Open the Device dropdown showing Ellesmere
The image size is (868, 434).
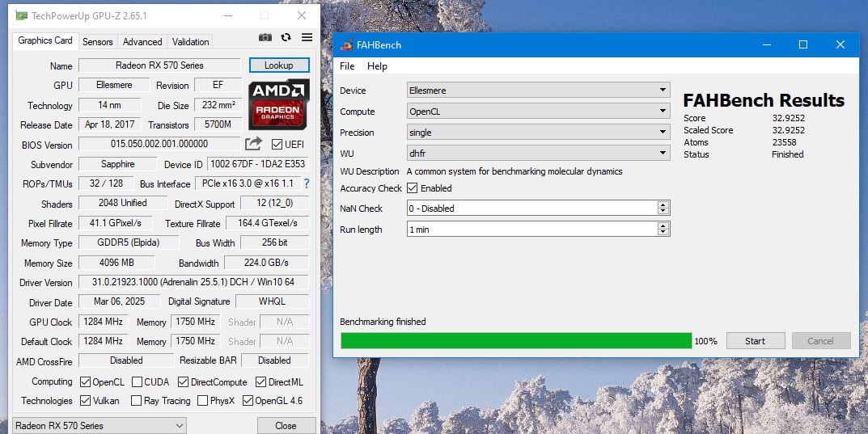pyautogui.click(x=538, y=91)
